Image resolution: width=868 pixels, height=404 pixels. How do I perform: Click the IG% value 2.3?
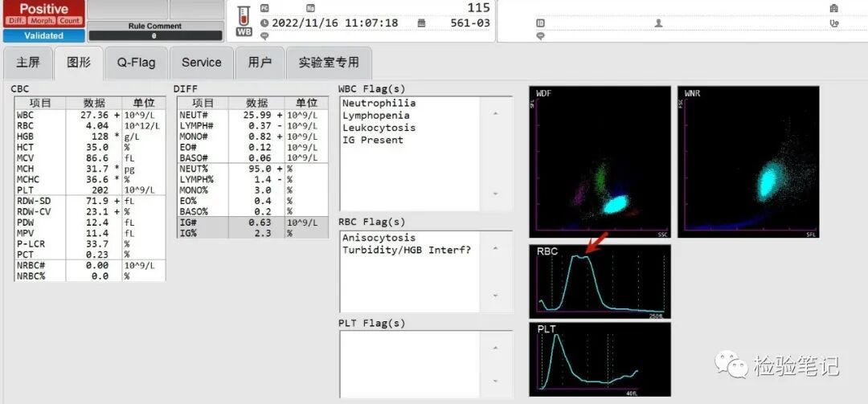pos(264,233)
